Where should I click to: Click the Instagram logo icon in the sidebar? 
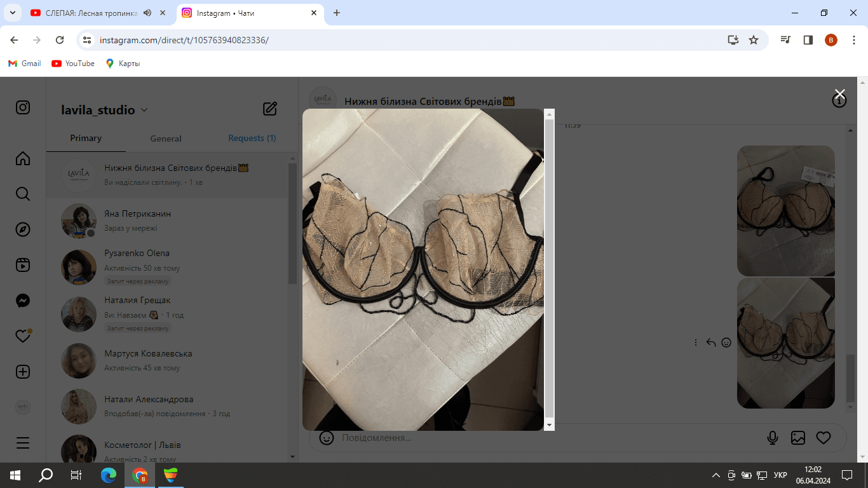23,107
